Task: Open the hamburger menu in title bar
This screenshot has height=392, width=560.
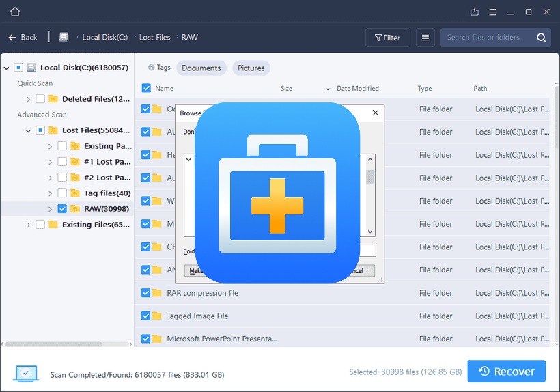Action: [x=492, y=12]
